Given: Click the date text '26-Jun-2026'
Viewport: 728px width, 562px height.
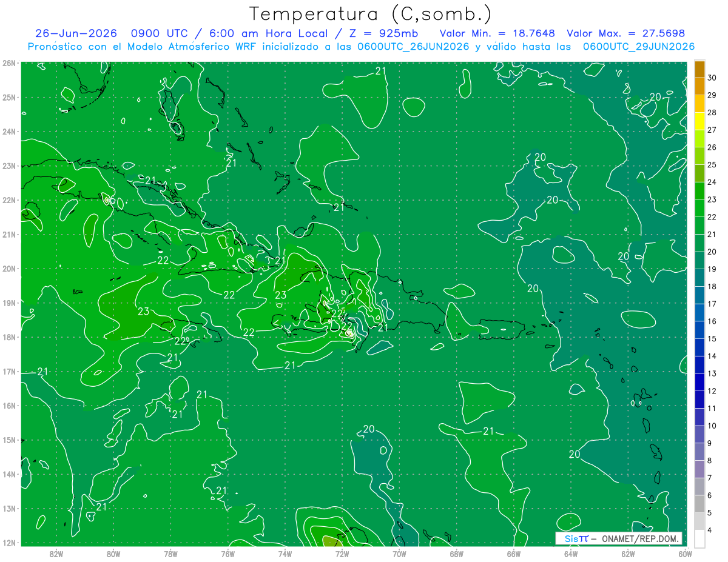Looking at the screenshot, I should (75, 33).
